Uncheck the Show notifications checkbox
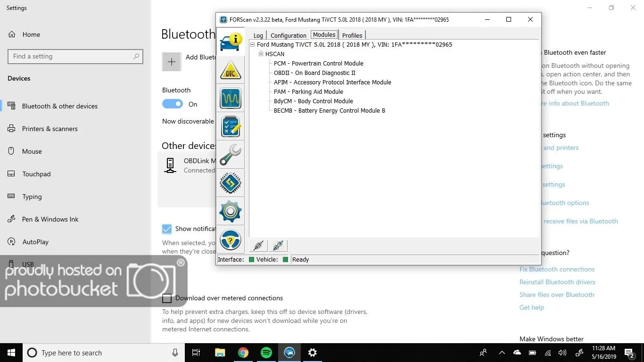This screenshot has height=362, width=644. coord(167,229)
